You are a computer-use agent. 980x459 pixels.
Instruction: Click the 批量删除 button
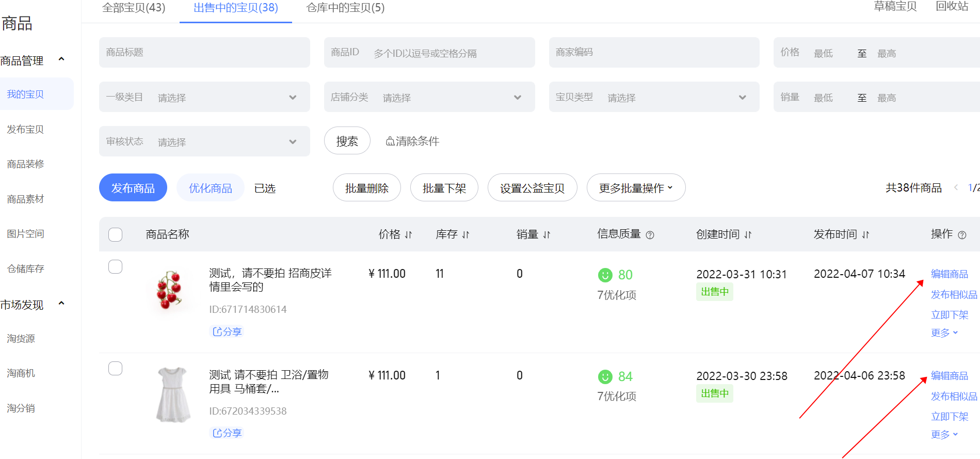pos(367,188)
